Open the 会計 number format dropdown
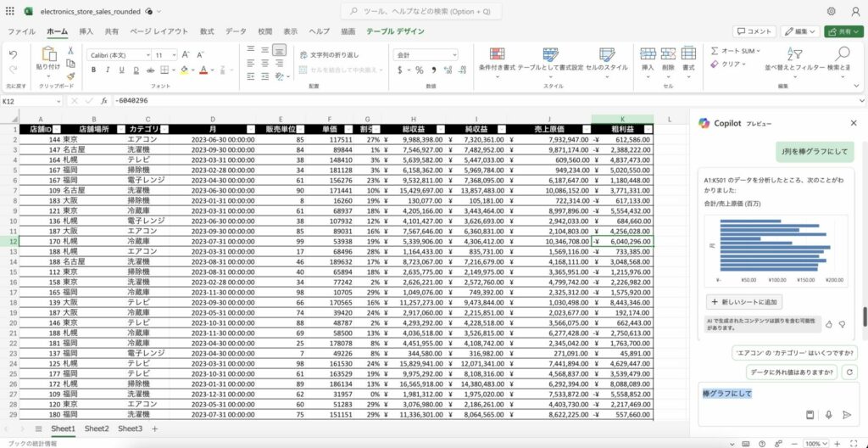Viewport: 868px width, 448px height. (454, 55)
